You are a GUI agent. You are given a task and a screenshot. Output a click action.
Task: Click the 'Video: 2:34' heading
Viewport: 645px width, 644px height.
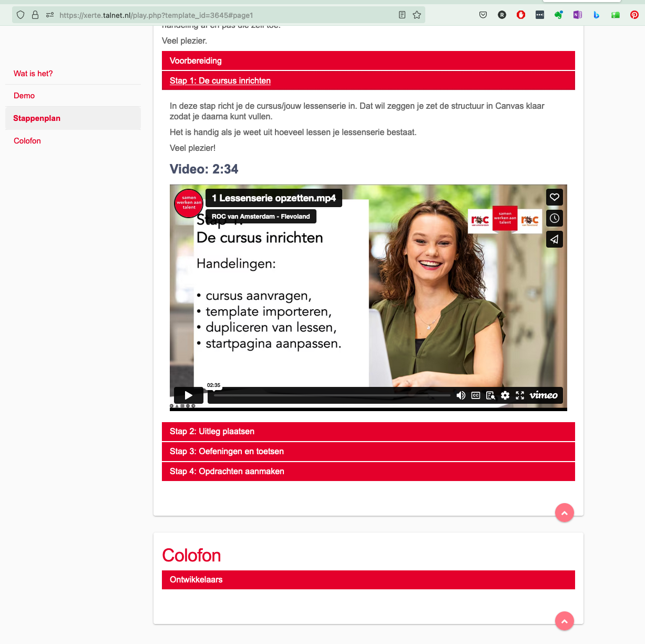pos(204,169)
